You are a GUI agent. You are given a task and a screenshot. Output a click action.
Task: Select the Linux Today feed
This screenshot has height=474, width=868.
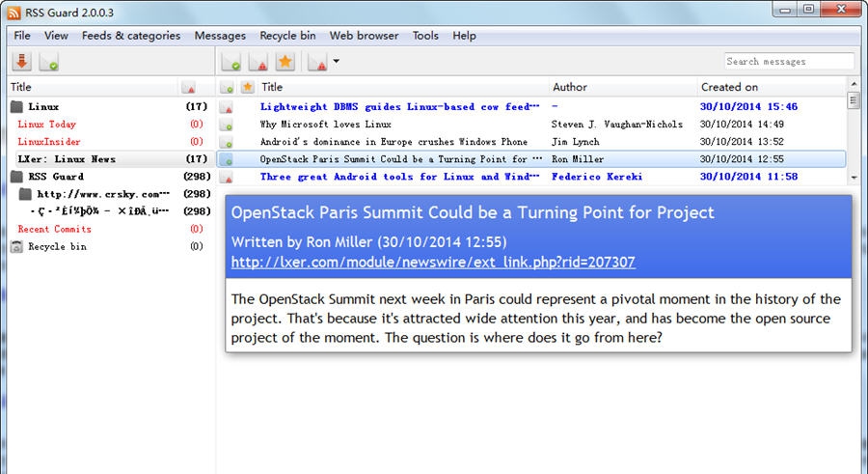(46, 125)
